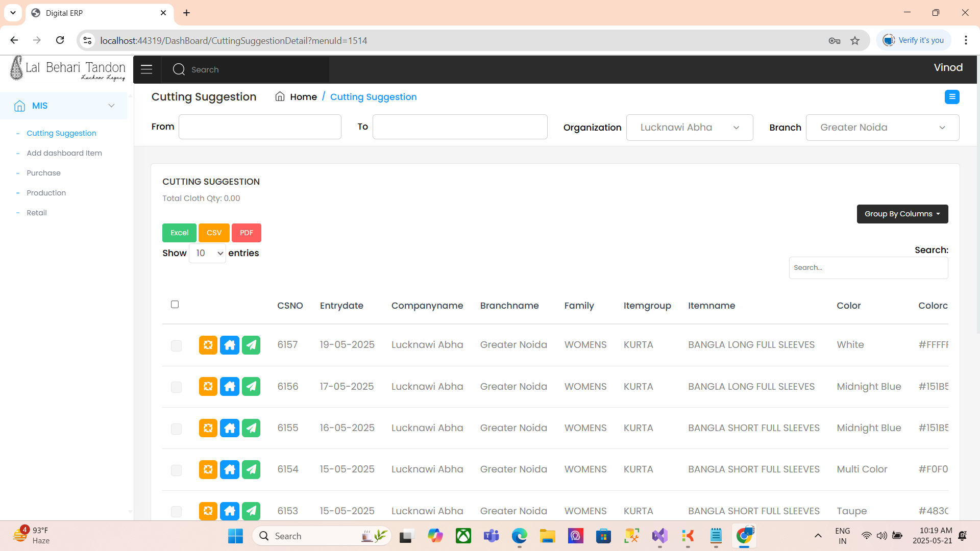Click blue home icon in row 6155
The height and width of the screenshot is (551, 980).
point(230,428)
